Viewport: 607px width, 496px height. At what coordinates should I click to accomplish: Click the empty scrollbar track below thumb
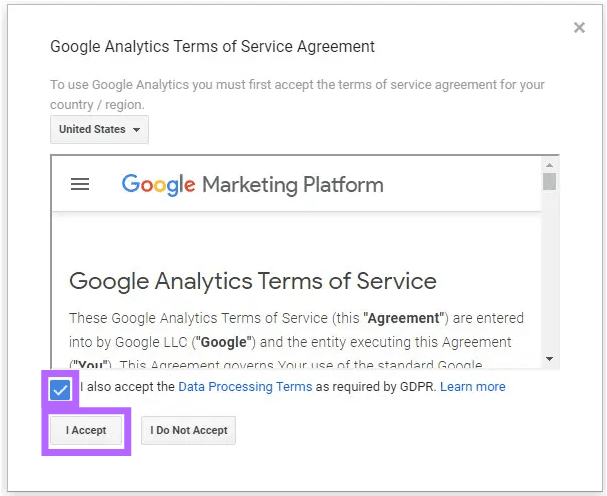click(549, 271)
